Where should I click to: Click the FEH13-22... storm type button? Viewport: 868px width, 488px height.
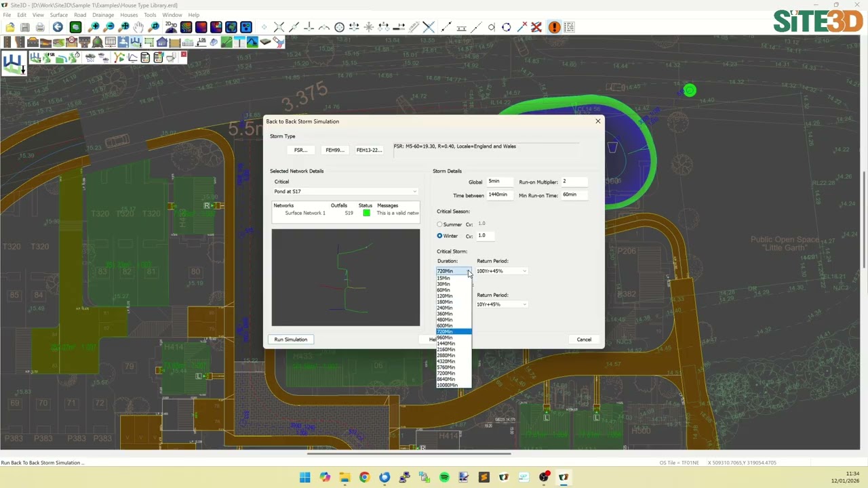pyautogui.click(x=369, y=150)
